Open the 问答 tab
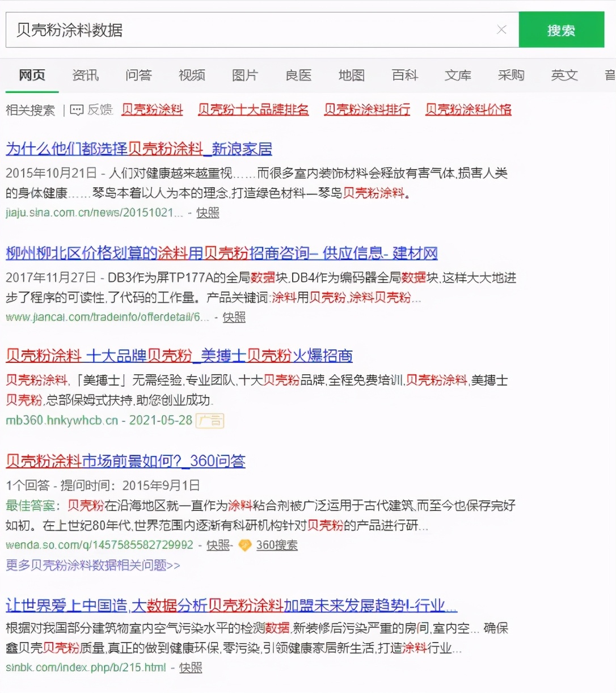 point(138,75)
